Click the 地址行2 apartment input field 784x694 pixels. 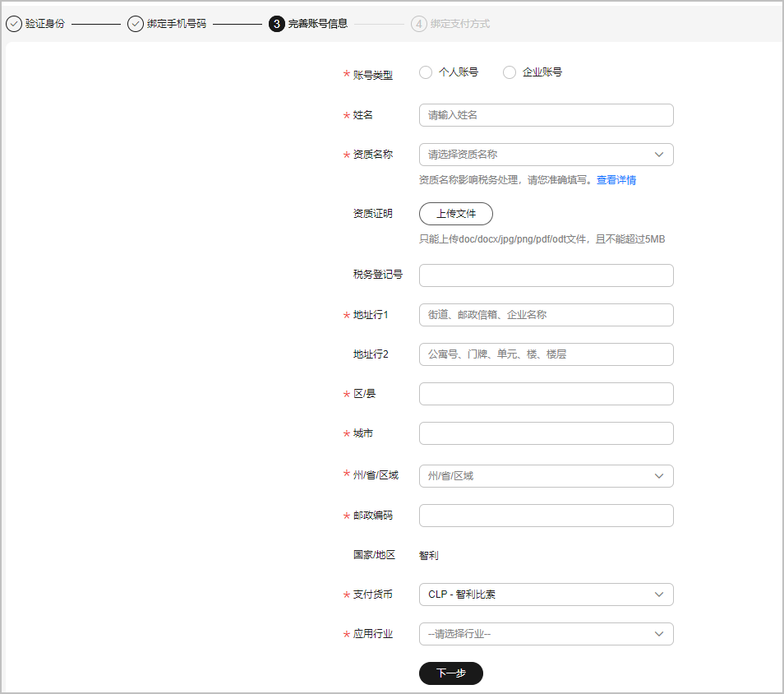coord(546,354)
